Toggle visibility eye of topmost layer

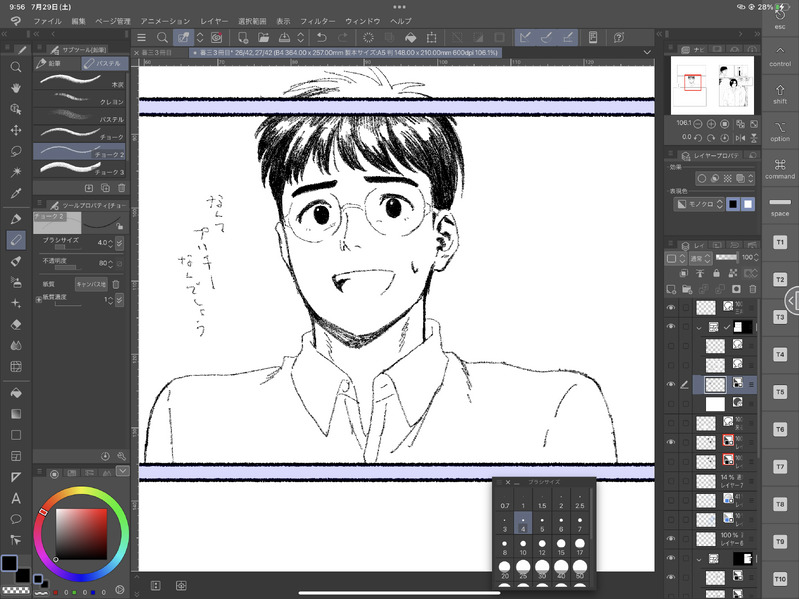(x=671, y=307)
